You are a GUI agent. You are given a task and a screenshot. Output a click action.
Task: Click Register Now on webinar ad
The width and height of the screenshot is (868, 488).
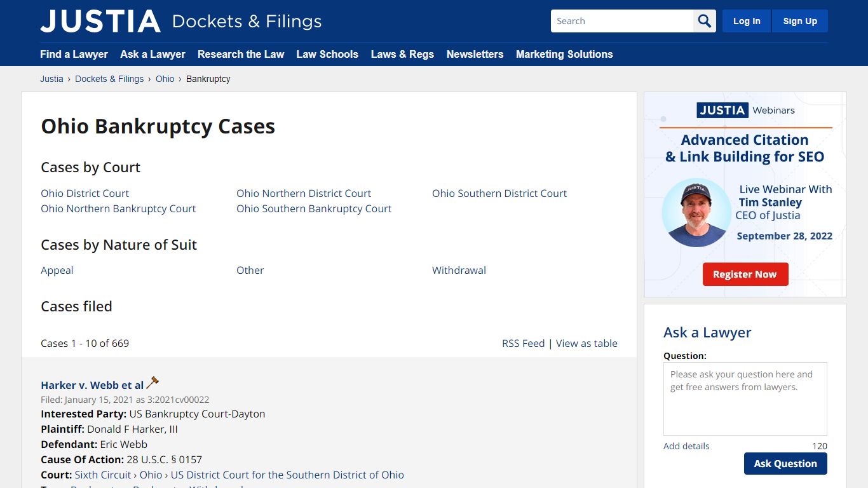pyautogui.click(x=745, y=274)
